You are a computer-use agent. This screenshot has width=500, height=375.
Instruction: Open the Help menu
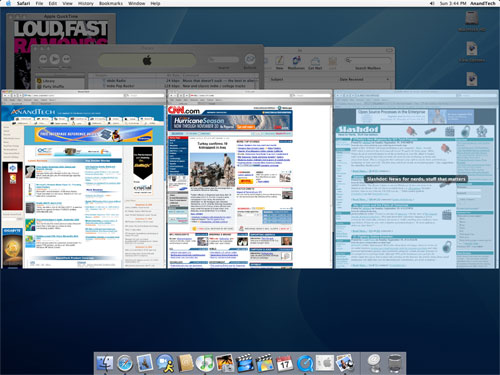[155, 3]
